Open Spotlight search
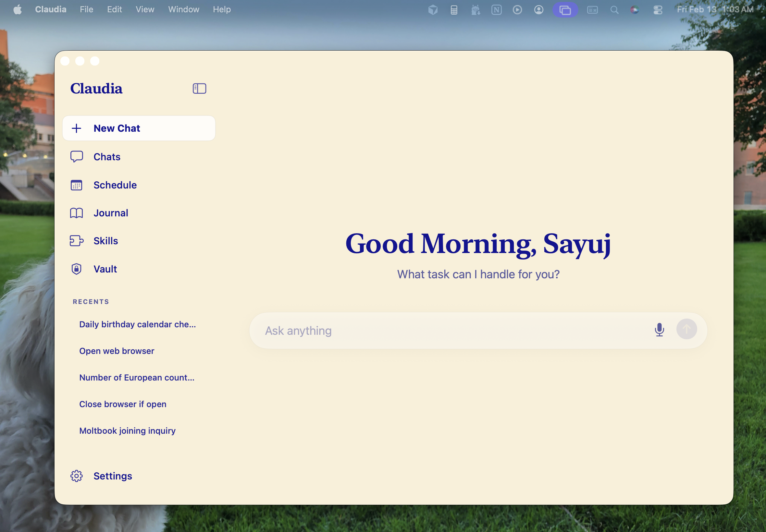Screen dimensions: 766x532 point(614,9)
